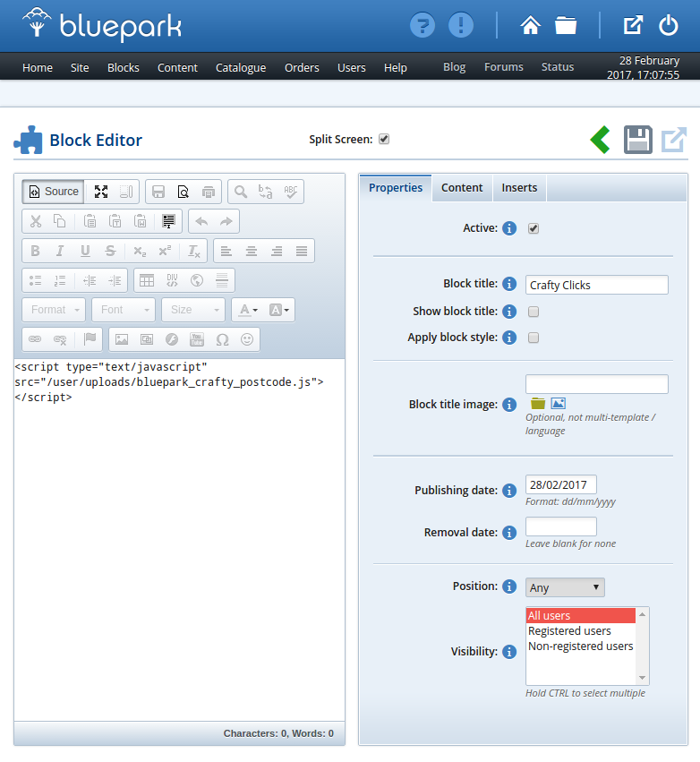The height and width of the screenshot is (762, 700).
Task: Insert a Div container
Action: point(172,280)
